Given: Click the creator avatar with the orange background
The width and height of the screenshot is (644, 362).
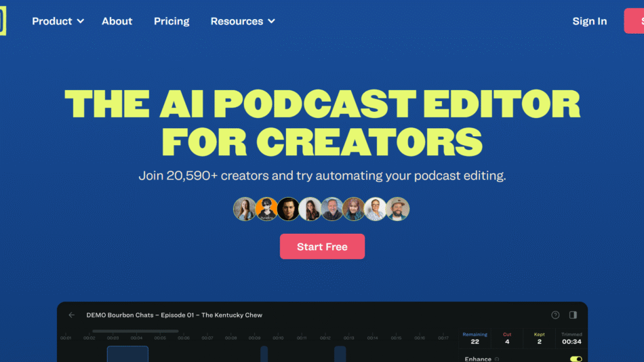Looking at the screenshot, I should click(x=267, y=209).
